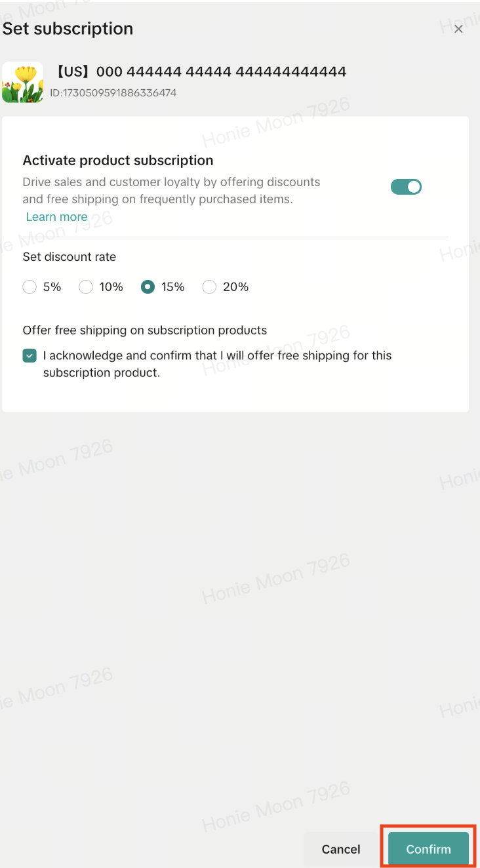Uncheck the free shipping acknowledgment checkbox
Viewport: 480px width, 868px height.
pos(30,356)
